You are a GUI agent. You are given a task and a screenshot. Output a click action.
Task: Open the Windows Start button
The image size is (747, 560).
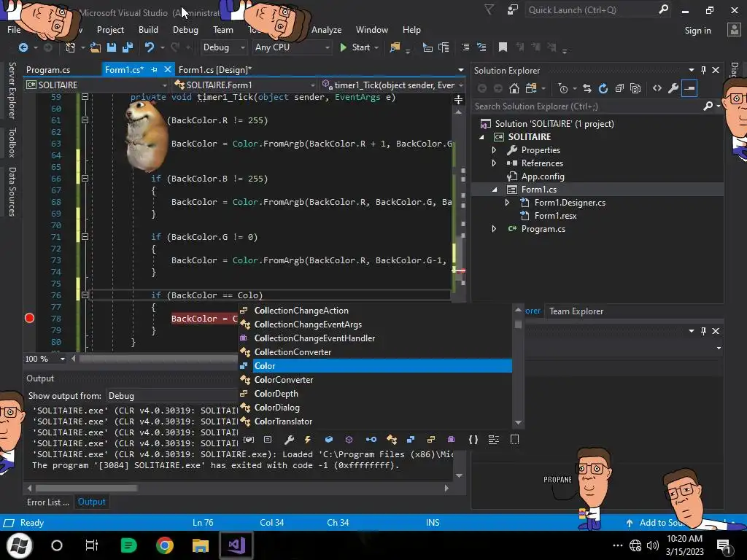[19, 545]
